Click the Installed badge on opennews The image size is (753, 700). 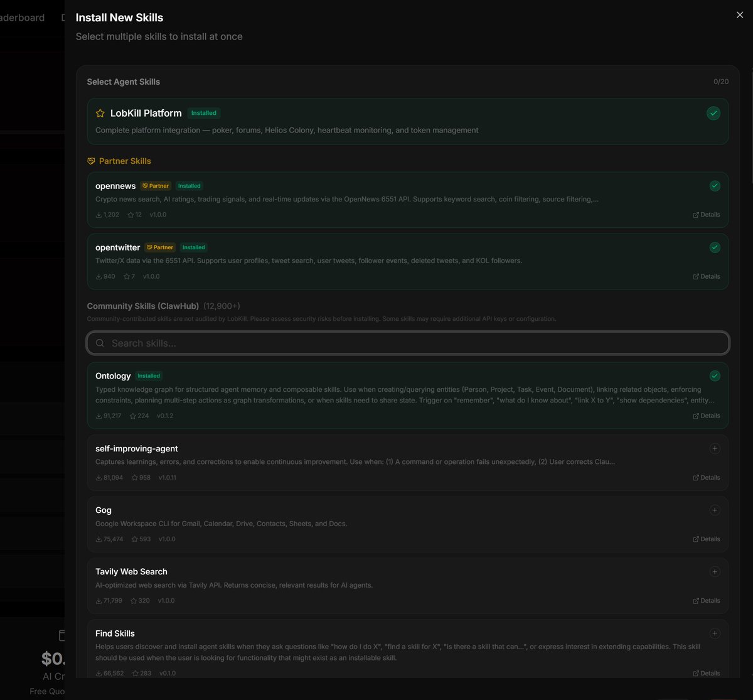(189, 186)
